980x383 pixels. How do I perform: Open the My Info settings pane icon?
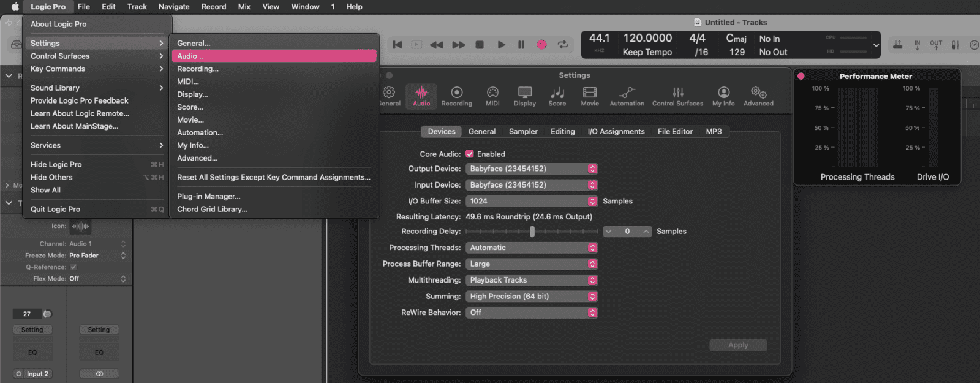[x=723, y=96]
